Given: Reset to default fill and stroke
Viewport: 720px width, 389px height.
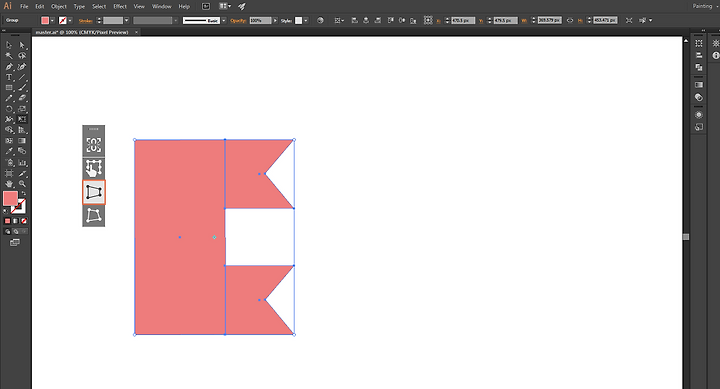Looking at the screenshot, I should pos(6,211).
